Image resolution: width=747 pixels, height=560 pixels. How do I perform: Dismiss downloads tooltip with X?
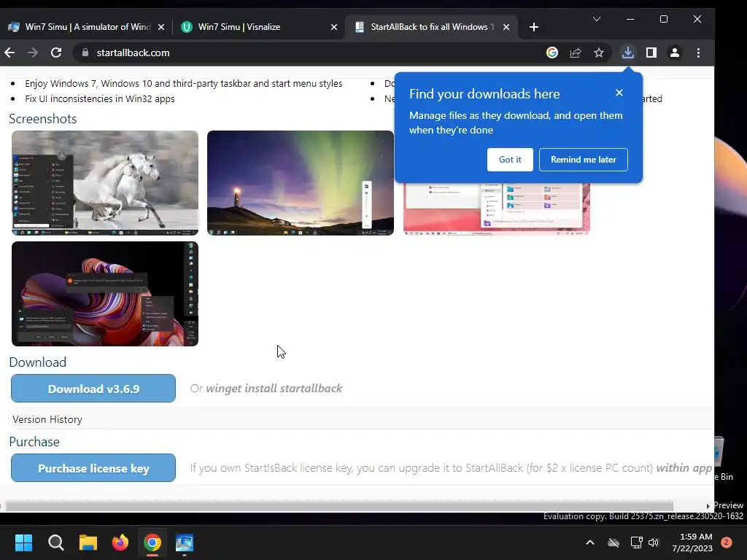click(619, 93)
